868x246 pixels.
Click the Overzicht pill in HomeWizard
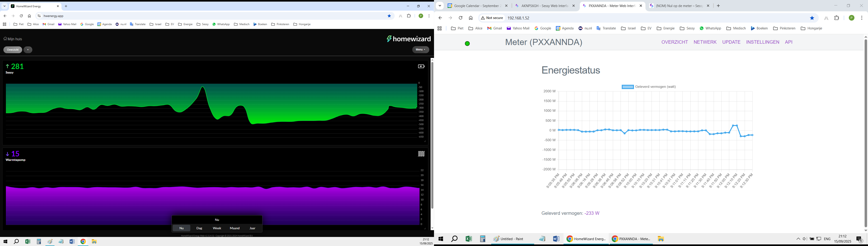tap(13, 50)
